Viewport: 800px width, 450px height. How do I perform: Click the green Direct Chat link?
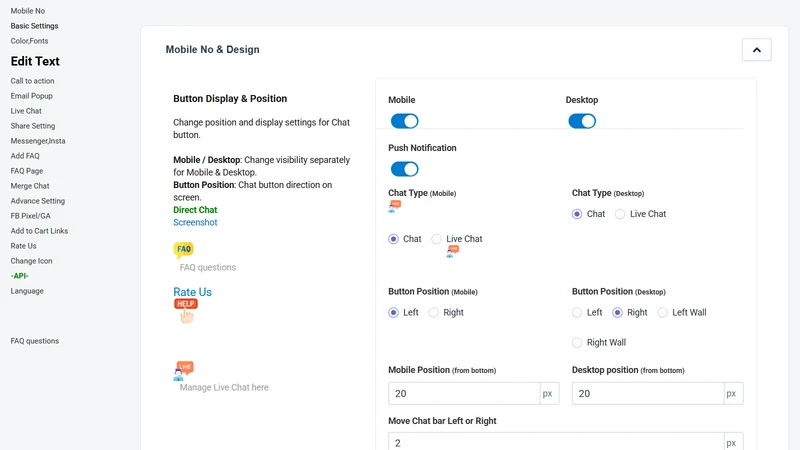[x=195, y=210]
